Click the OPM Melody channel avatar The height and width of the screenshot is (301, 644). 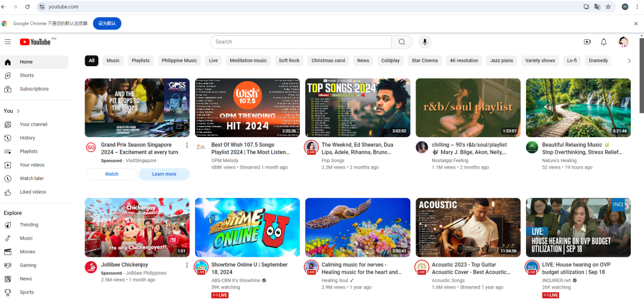coord(201,147)
